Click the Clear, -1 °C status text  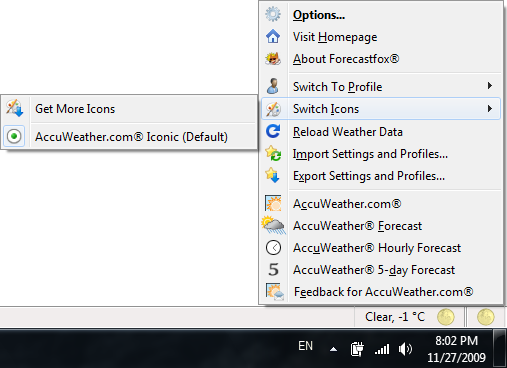395,317
